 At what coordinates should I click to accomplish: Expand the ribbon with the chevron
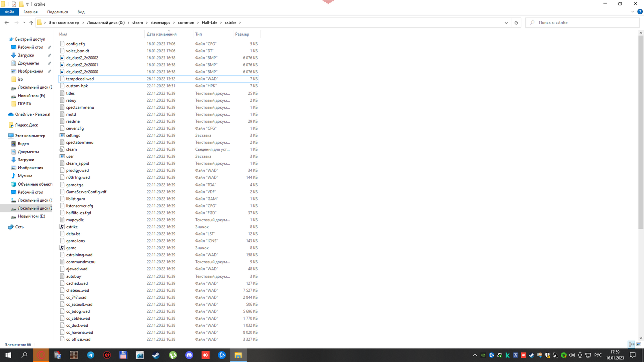(x=632, y=12)
